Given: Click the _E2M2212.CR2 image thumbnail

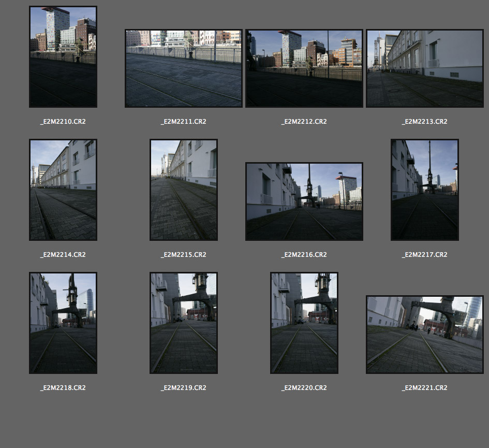Looking at the screenshot, I should point(304,68).
